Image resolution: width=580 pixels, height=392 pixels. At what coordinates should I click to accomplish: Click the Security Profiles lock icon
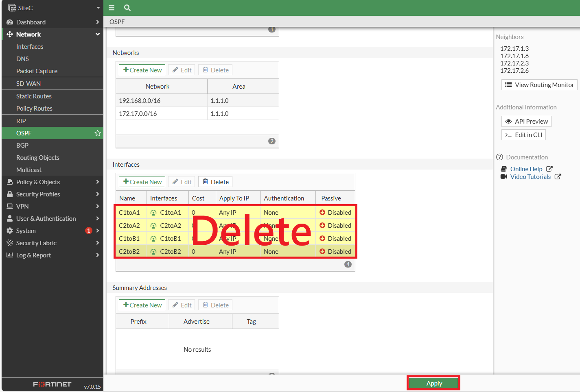(x=10, y=194)
